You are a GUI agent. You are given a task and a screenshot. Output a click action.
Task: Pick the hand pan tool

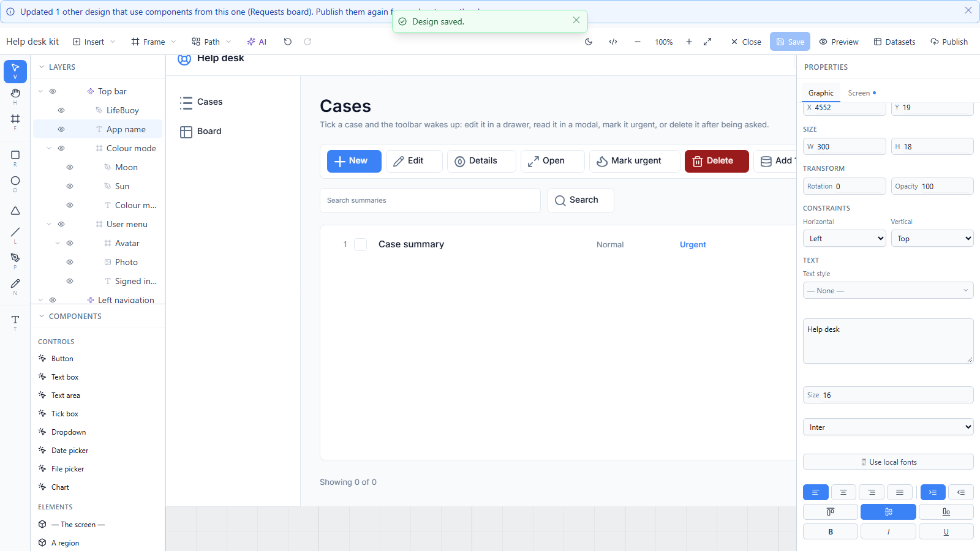point(15,93)
